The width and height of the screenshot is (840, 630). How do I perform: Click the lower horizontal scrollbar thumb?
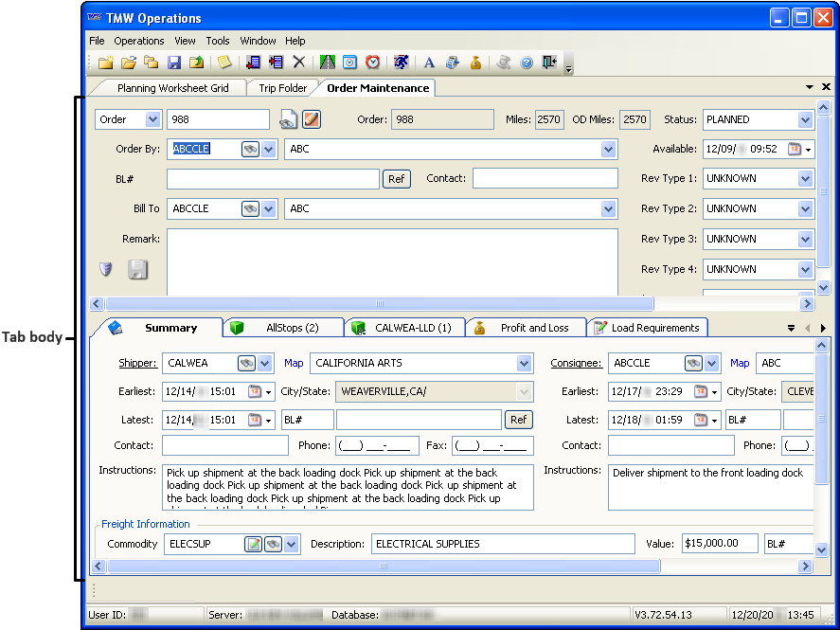(384, 567)
